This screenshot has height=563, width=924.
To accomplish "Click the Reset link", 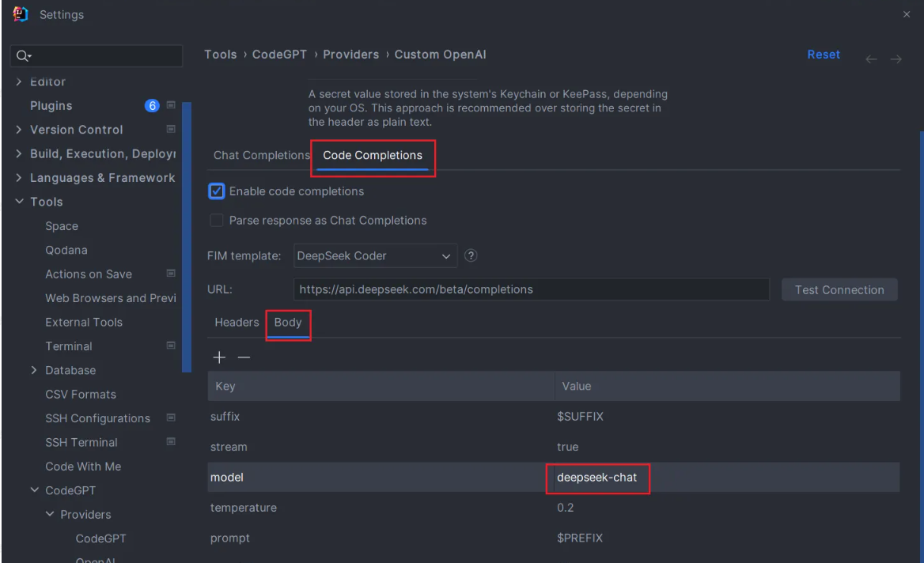I will [x=824, y=55].
